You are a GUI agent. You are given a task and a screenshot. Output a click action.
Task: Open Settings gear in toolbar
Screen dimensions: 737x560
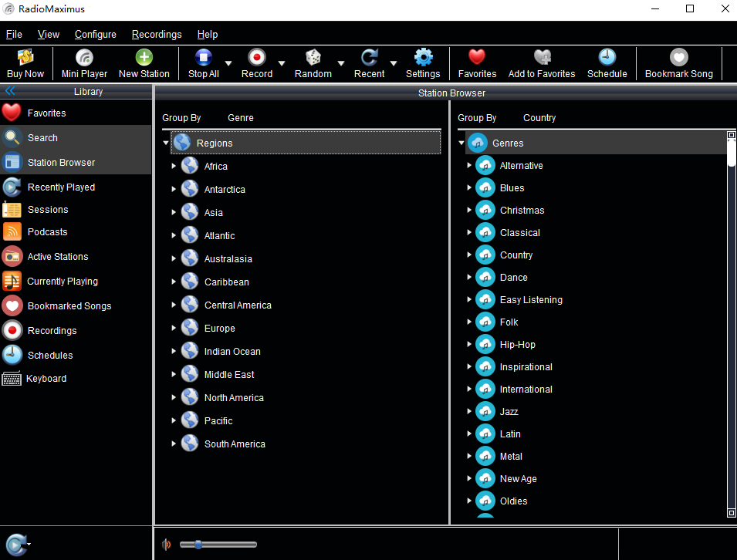click(x=423, y=58)
